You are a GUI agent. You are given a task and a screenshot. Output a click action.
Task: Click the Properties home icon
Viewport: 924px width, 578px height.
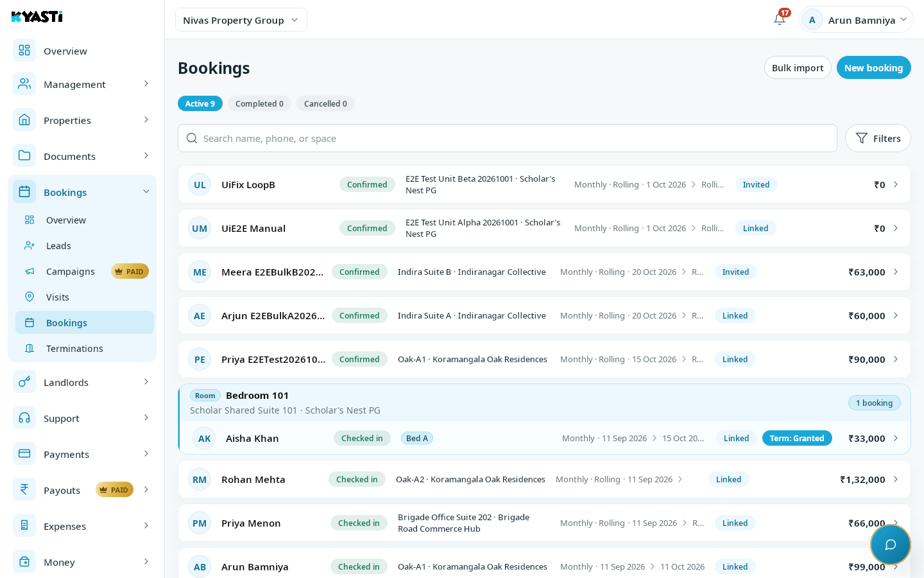(x=24, y=119)
